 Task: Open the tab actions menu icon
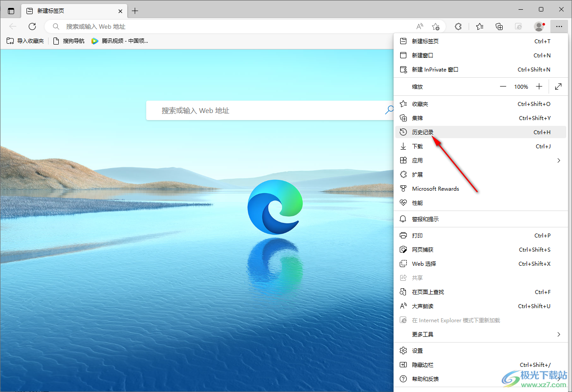click(11, 11)
